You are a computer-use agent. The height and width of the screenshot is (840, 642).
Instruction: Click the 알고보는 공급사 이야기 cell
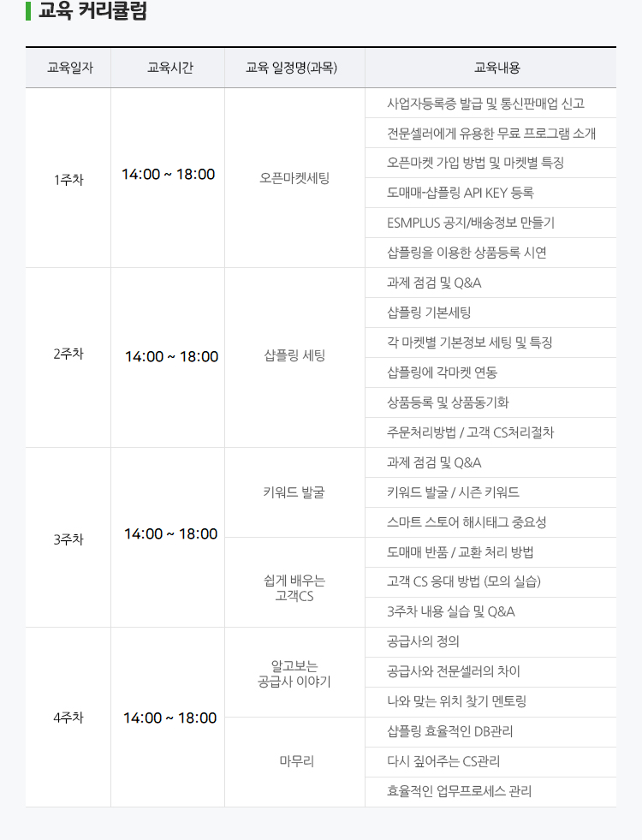pos(294,674)
